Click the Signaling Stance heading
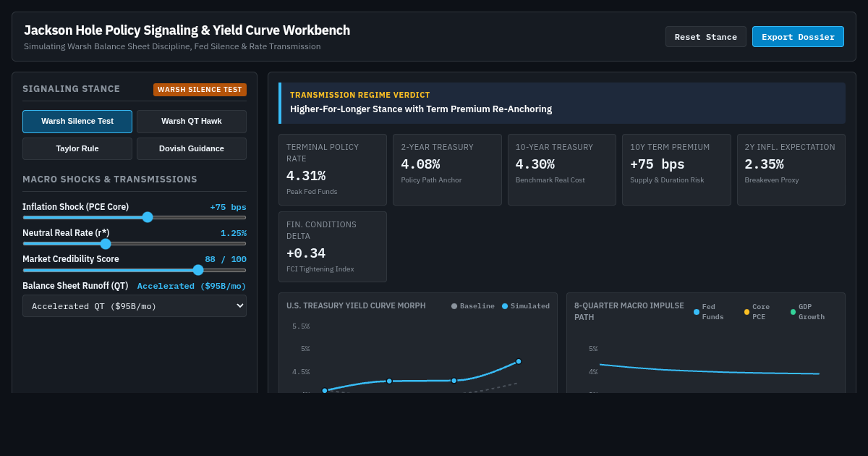This screenshot has height=456, width=868. pyautogui.click(x=71, y=89)
